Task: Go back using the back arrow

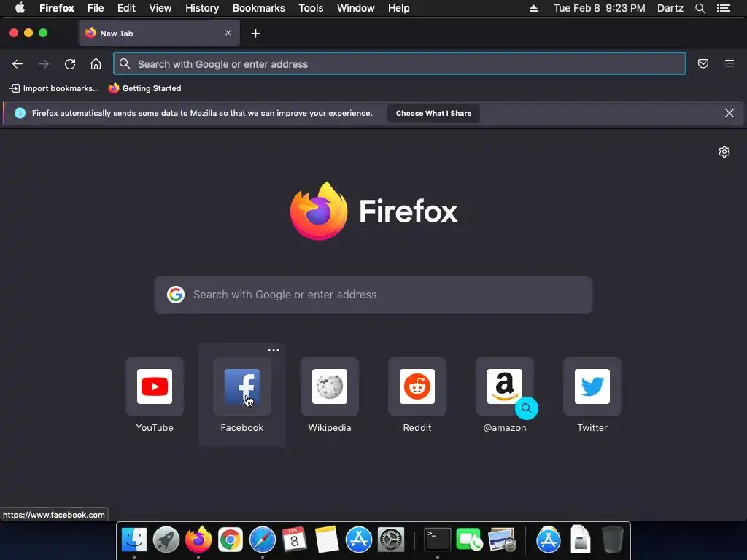Action: coord(18,64)
